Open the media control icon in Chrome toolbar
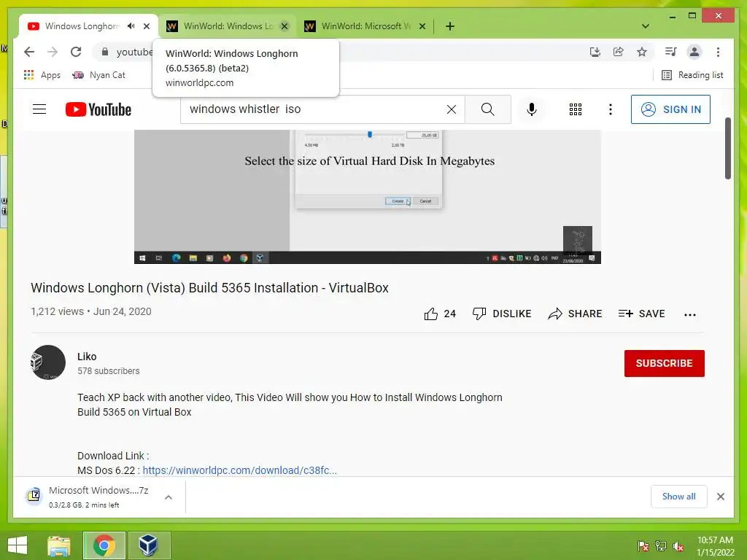Image resolution: width=747 pixels, height=560 pixels. pos(670,52)
